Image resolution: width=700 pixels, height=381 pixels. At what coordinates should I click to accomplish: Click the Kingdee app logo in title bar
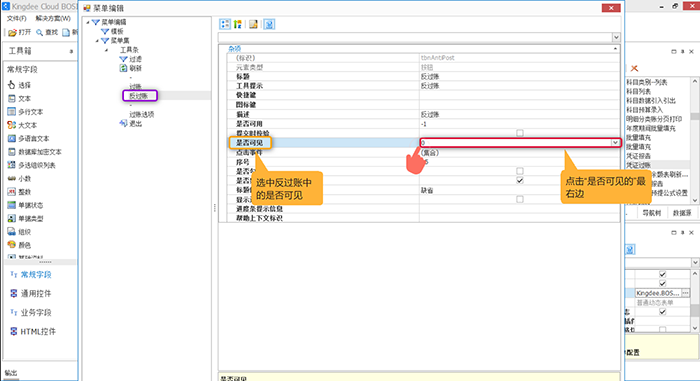click(x=6, y=6)
